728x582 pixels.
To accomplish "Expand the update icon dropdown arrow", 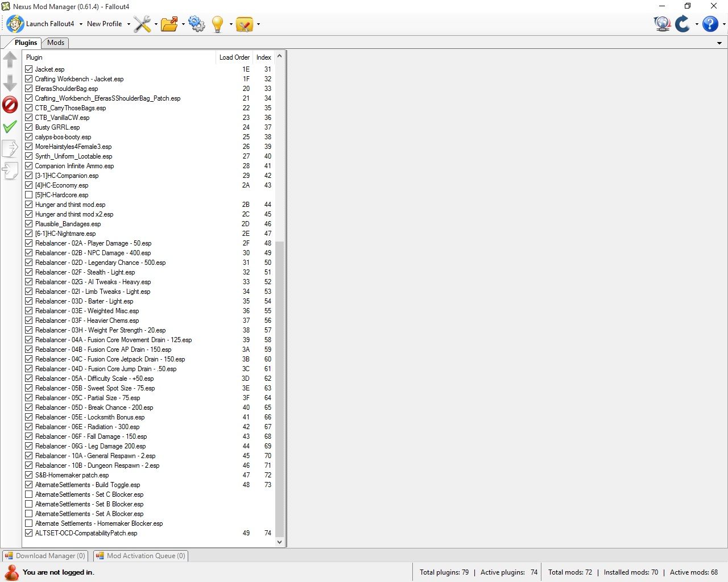I will coord(697,24).
